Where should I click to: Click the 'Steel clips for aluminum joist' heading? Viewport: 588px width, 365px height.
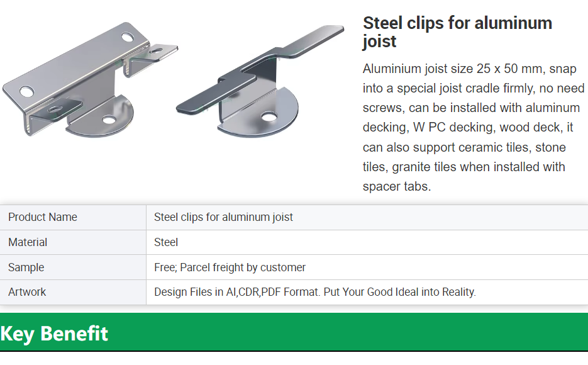[457, 32]
